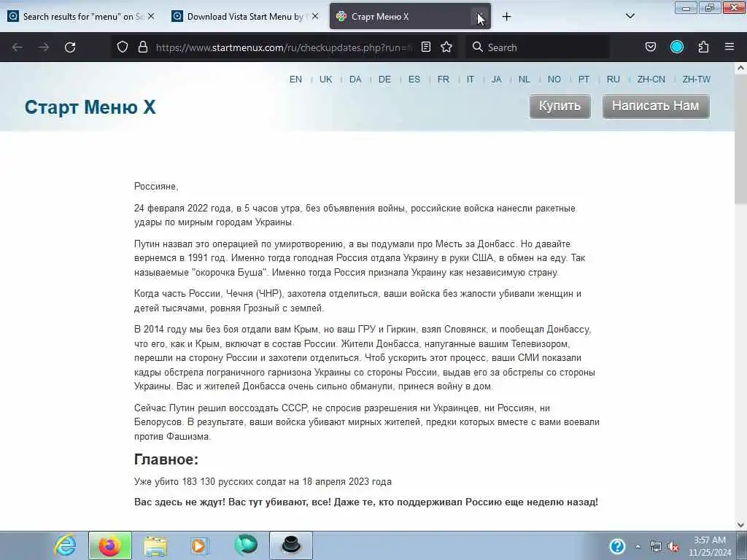747x560 pixels.
Task: Switch site language to ZH-TW
Action: coord(697,79)
